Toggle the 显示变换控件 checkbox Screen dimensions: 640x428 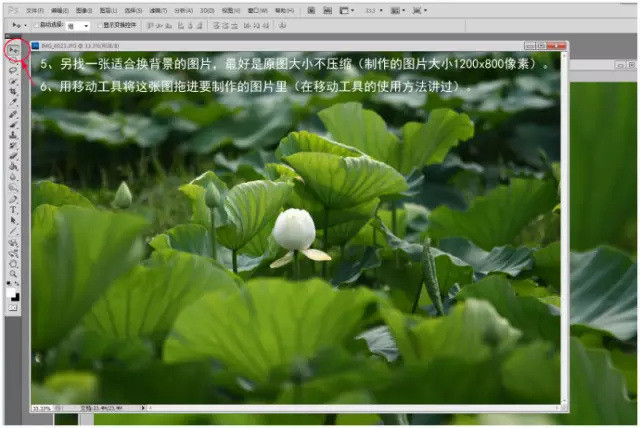[x=98, y=24]
